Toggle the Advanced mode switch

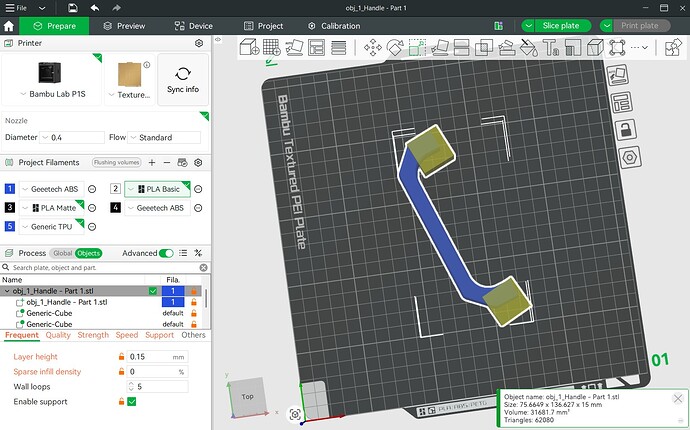[x=166, y=253]
